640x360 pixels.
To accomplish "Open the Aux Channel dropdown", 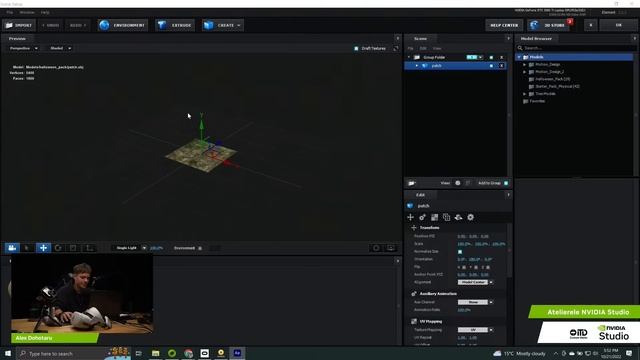I will [476, 302].
